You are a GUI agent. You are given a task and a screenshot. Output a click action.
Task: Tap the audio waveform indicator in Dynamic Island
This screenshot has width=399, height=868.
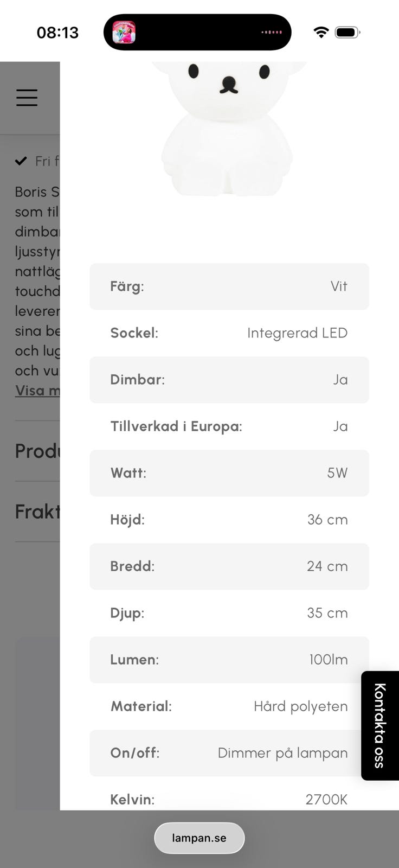click(x=272, y=33)
